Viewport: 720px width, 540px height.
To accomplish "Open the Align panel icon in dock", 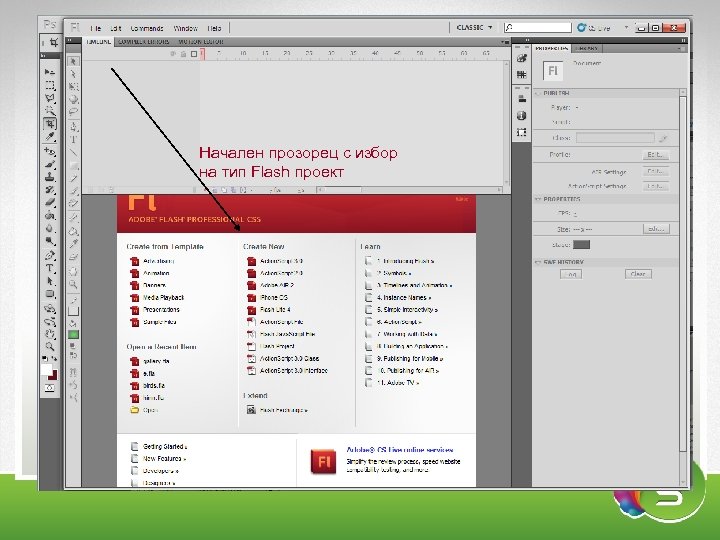I will (x=521, y=99).
